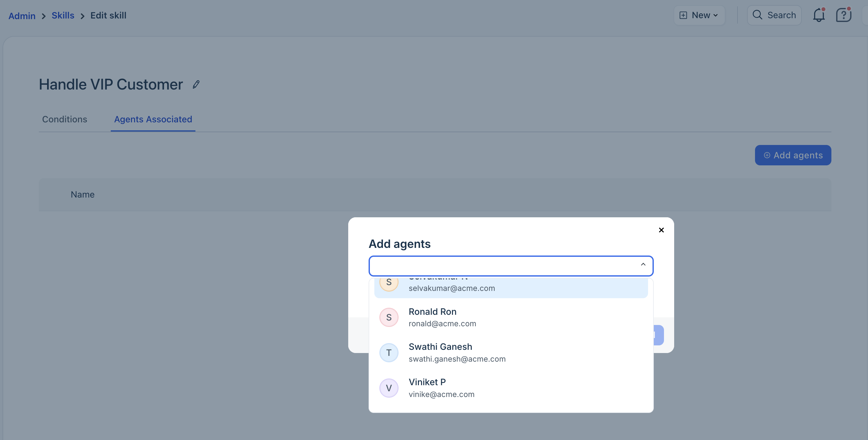Collapse the agent dropdown using the chevron
Viewport: 868px width, 440px height.
[x=643, y=265]
